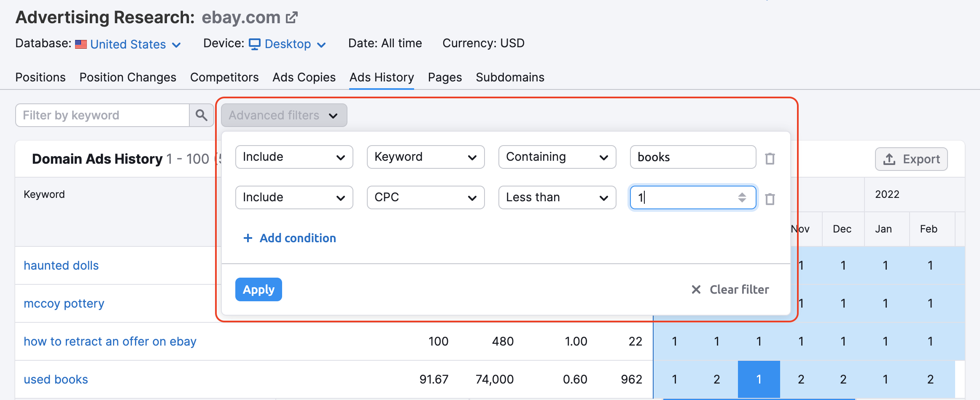Expand the Advanced filters dropdown
Screen dimensions: 980x400
[x=284, y=115]
